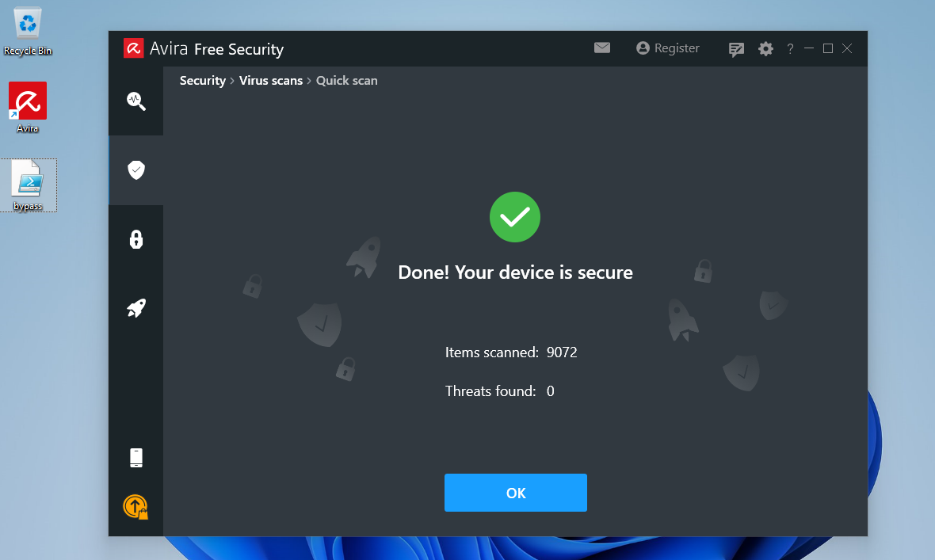Select the Security shield sidebar icon
This screenshot has width=935, height=560.
tap(136, 170)
